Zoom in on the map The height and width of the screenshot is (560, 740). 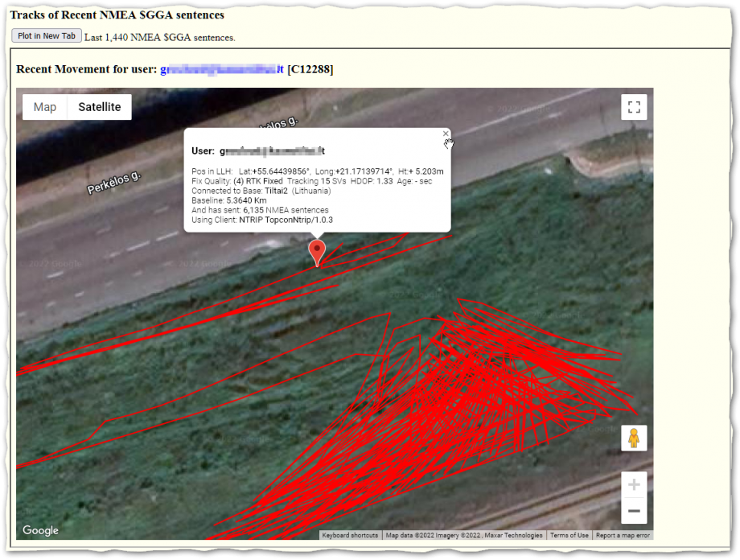coord(634,484)
